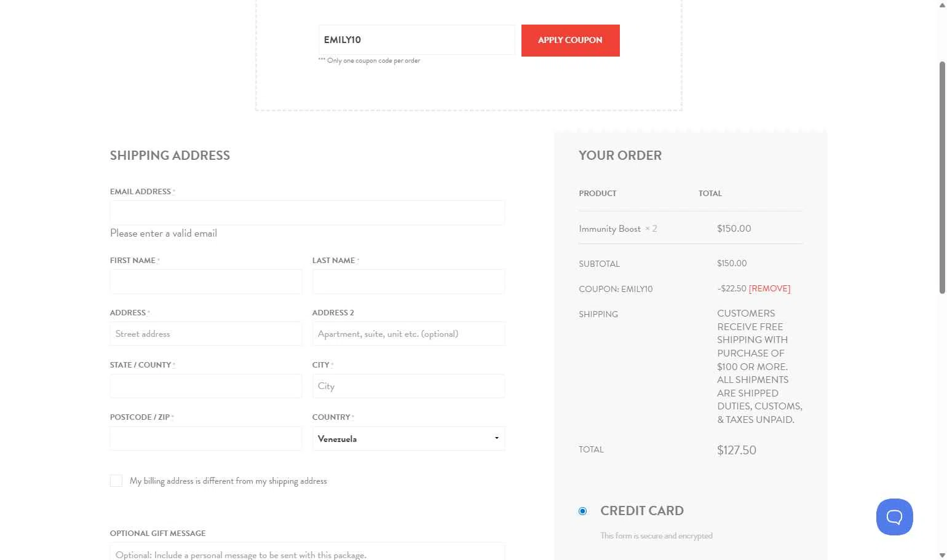This screenshot has height=560, width=947.
Task: Focus the Street address input
Action: click(x=206, y=334)
